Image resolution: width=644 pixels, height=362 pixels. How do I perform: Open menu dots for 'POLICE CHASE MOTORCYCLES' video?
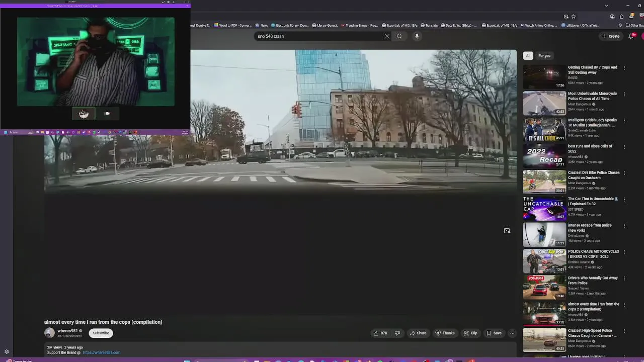pyautogui.click(x=624, y=252)
